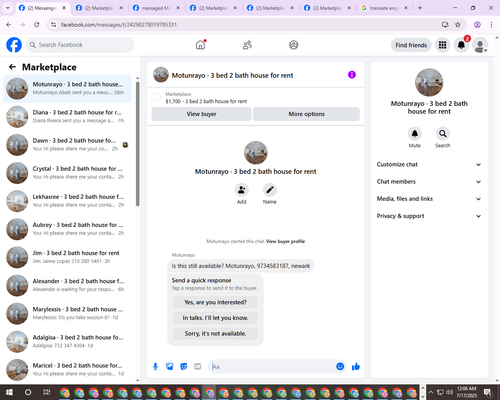Open the Notifications bell icon

click(x=461, y=45)
